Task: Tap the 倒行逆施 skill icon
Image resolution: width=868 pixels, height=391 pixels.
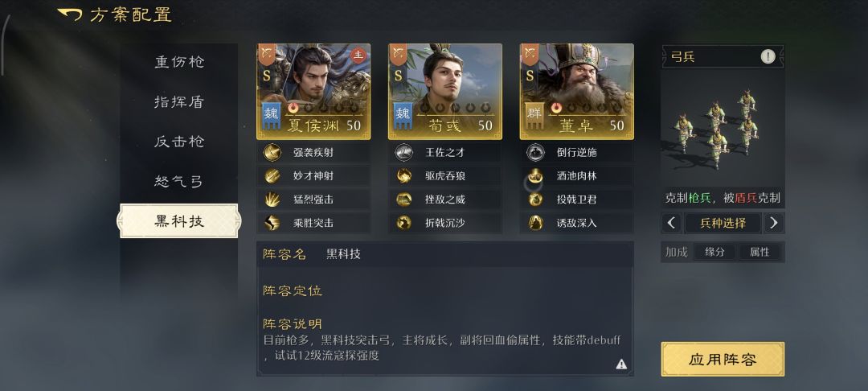Action: [x=535, y=152]
